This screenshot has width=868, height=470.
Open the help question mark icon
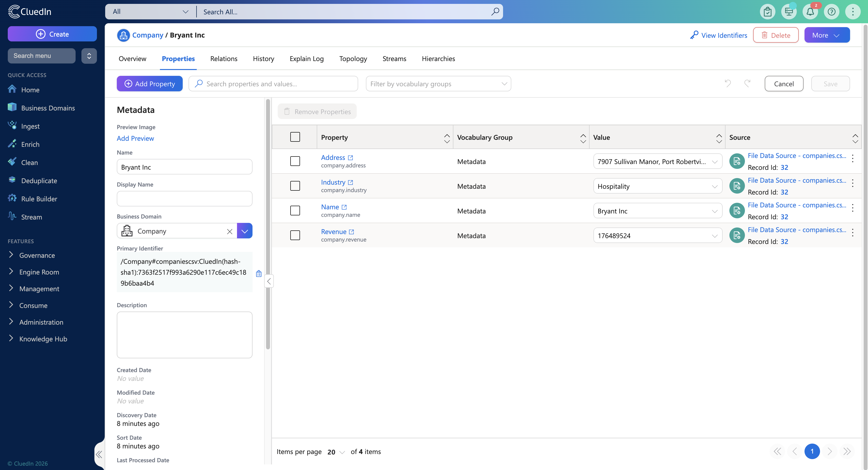tap(831, 12)
